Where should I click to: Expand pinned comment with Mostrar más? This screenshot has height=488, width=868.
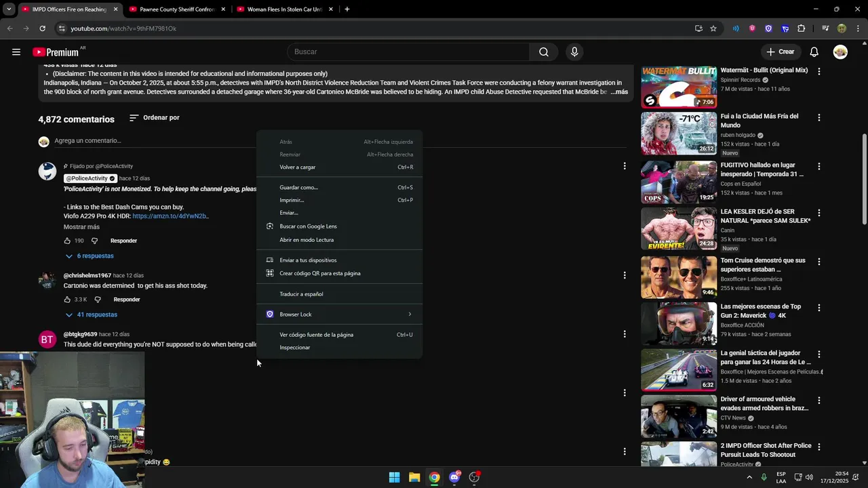click(x=81, y=227)
